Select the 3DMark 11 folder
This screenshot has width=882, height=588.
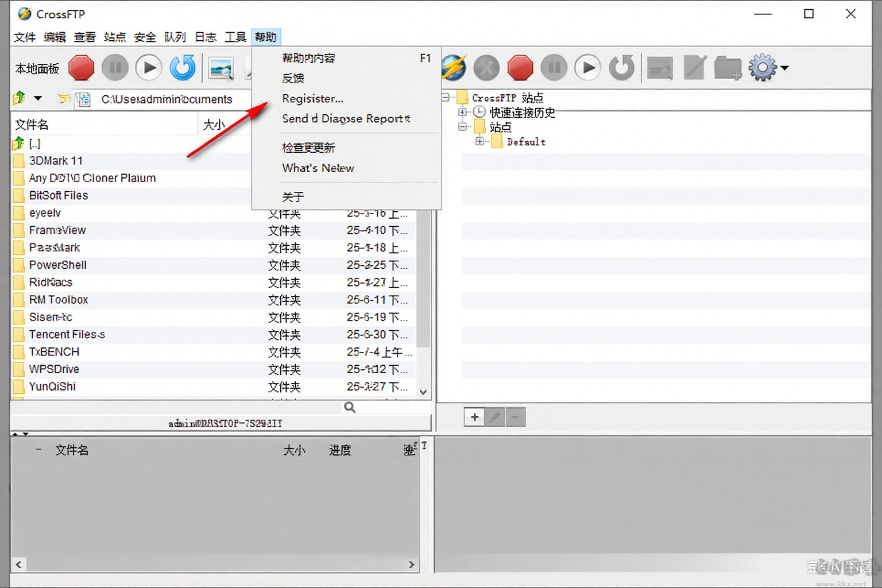56,161
